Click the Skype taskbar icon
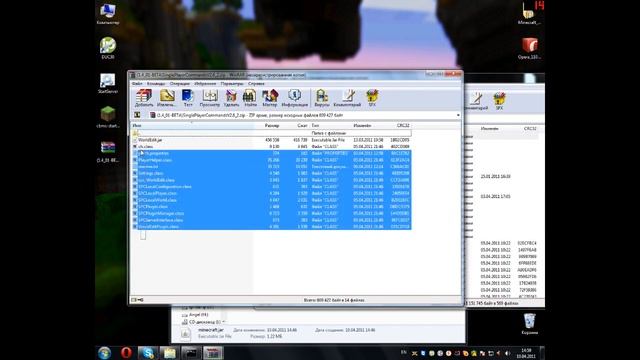The image size is (640, 360). (x=147, y=353)
